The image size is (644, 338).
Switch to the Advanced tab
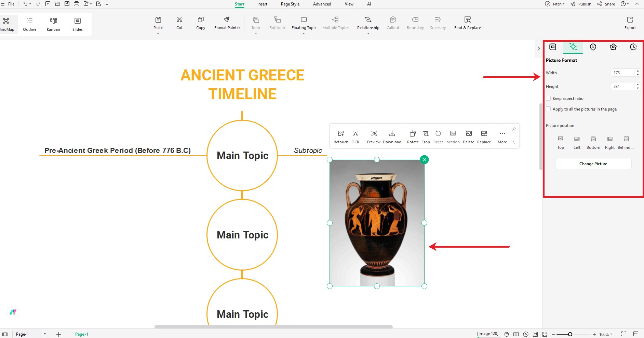(322, 4)
